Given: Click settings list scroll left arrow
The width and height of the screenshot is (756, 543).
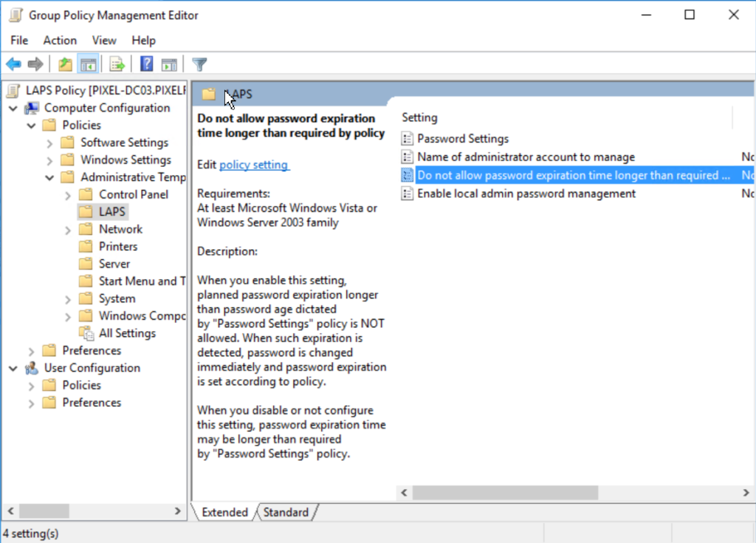Looking at the screenshot, I should click(404, 493).
